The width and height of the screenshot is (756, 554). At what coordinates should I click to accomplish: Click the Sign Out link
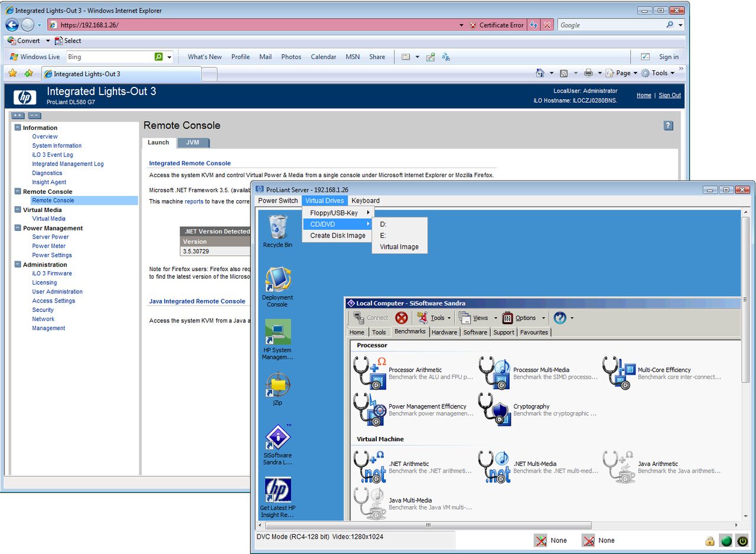[x=670, y=95]
